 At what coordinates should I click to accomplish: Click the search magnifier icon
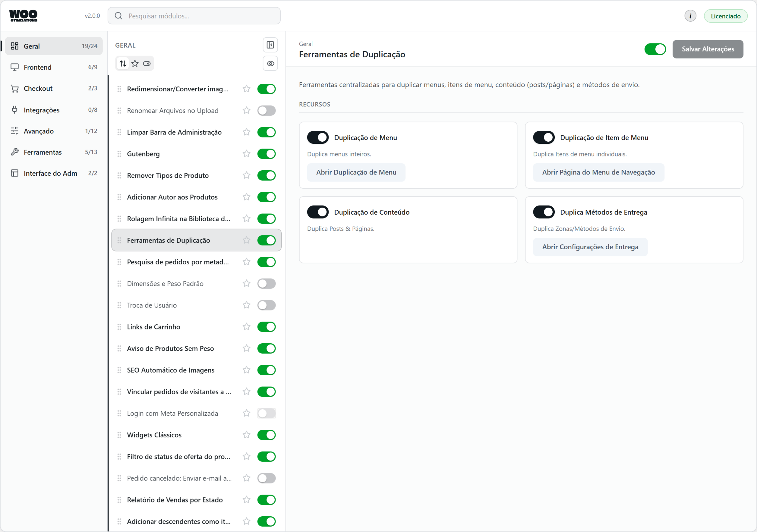coord(118,16)
